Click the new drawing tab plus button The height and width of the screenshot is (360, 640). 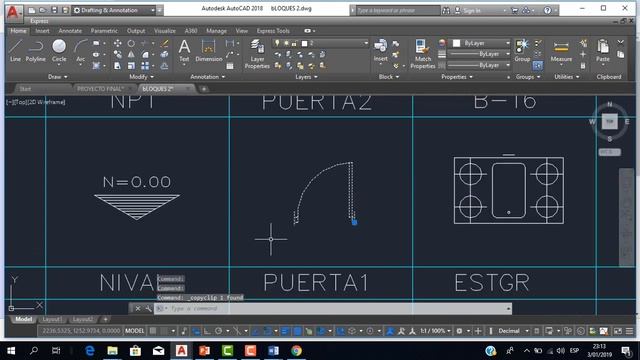(x=204, y=89)
